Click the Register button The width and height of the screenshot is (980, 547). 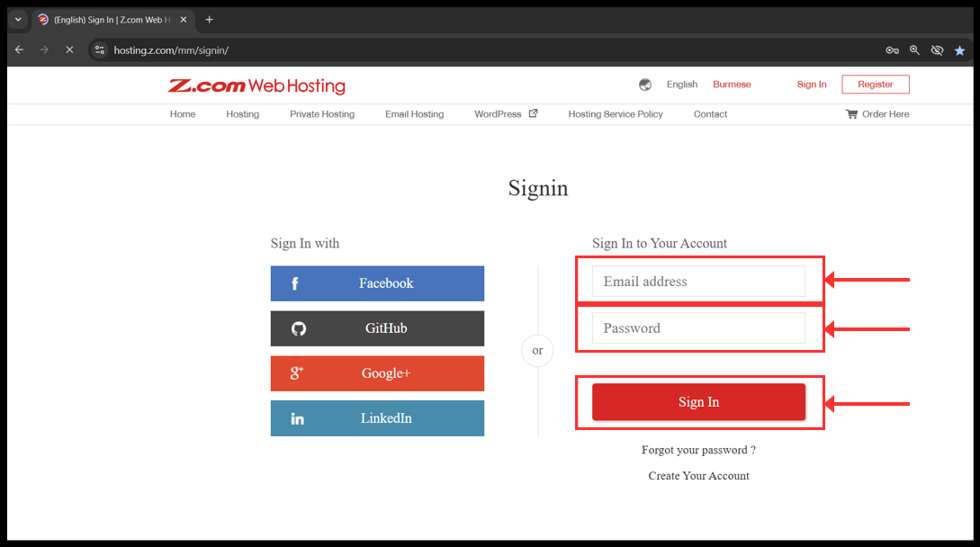875,85
